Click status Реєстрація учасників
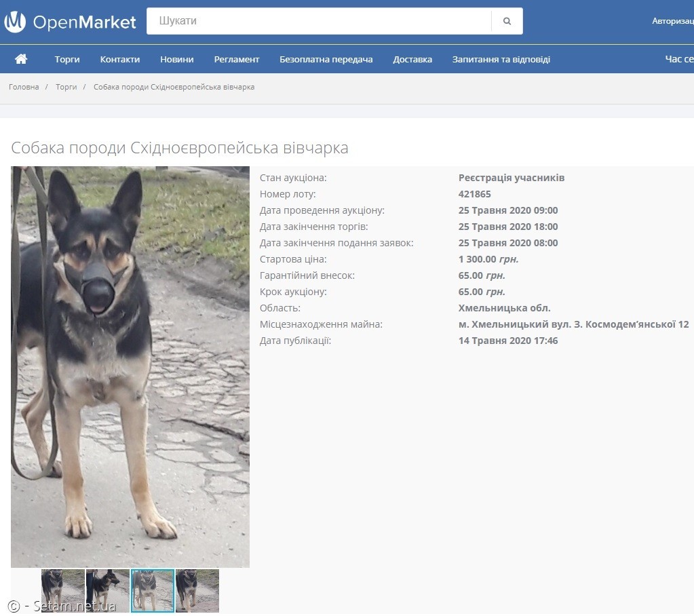 point(512,178)
